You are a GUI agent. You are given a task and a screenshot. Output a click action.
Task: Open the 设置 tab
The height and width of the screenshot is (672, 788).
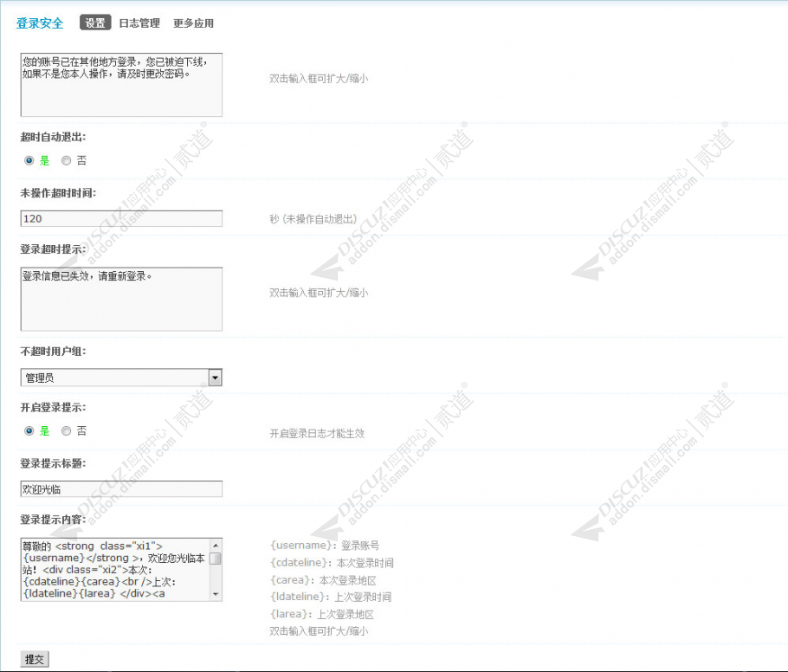[95, 23]
